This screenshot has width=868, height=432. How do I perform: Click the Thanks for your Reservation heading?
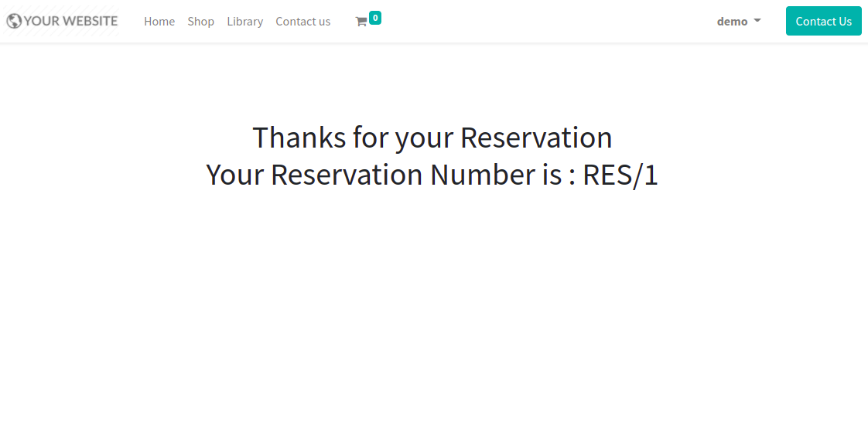click(x=432, y=138)
